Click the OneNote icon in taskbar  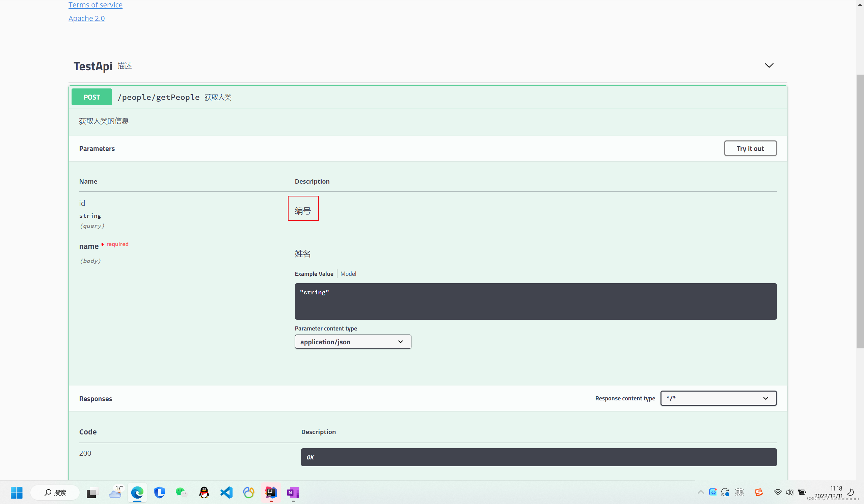tap(293, 493)
